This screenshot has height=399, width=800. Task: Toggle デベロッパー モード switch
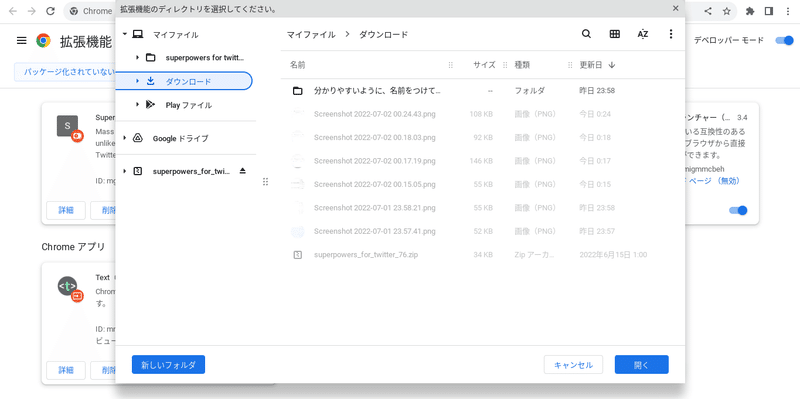point(784,40)
